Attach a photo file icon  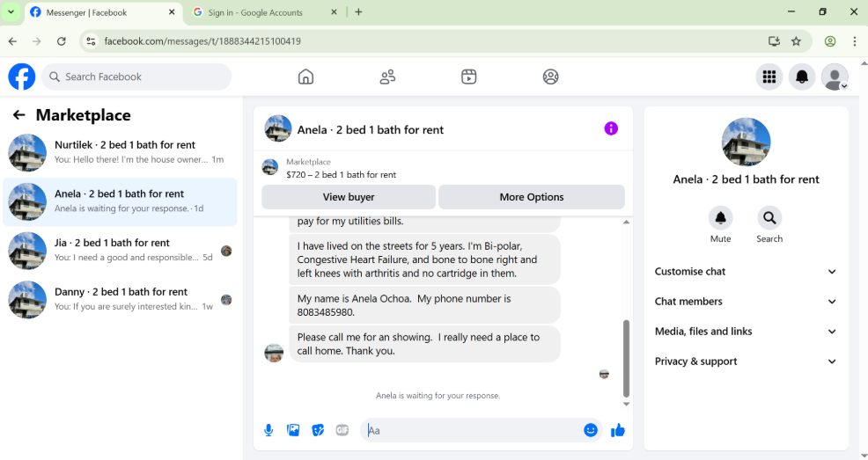tap(293, 430)
